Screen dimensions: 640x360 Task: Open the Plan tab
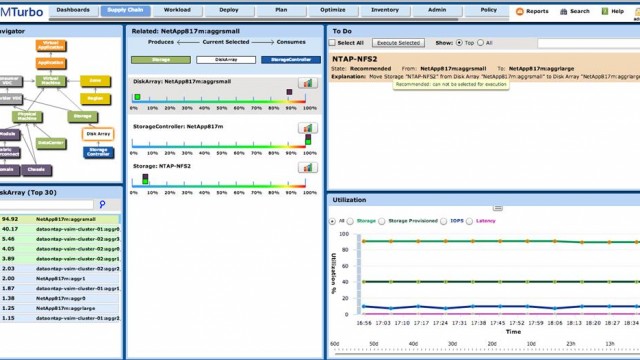click(281, 10)
